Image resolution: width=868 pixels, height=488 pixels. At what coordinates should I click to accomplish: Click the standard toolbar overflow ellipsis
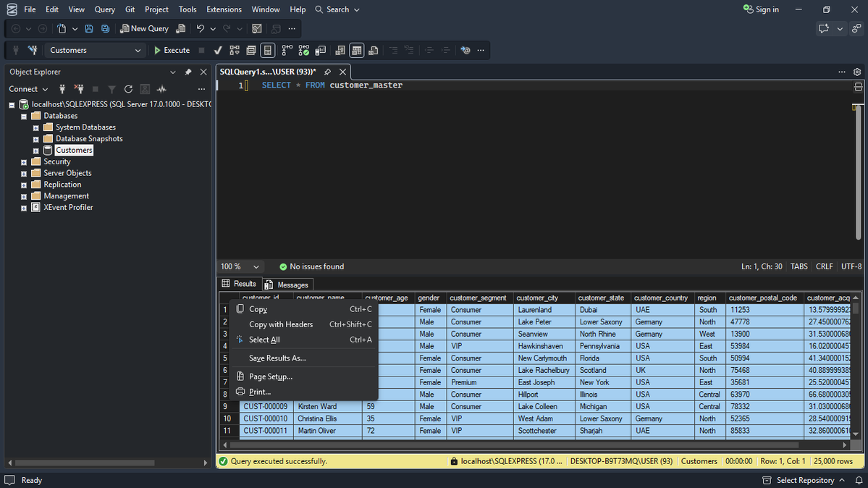(x=292, y=29)
